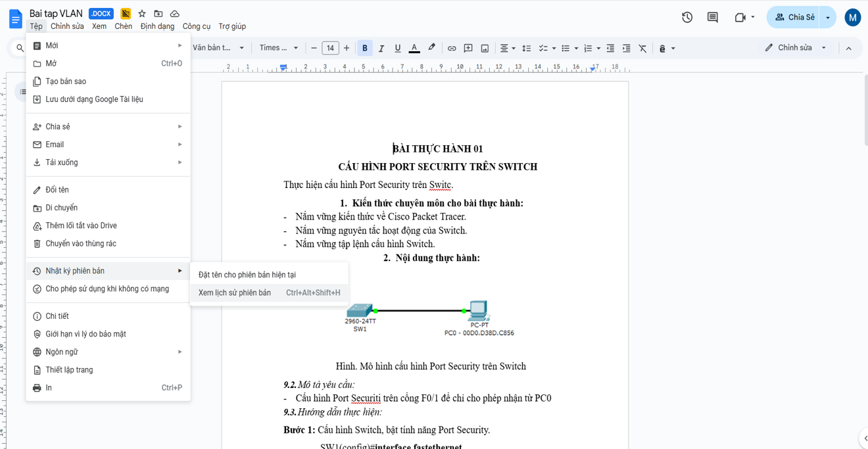Increase font size with plus button
The image size is (868, 449).
347,48
